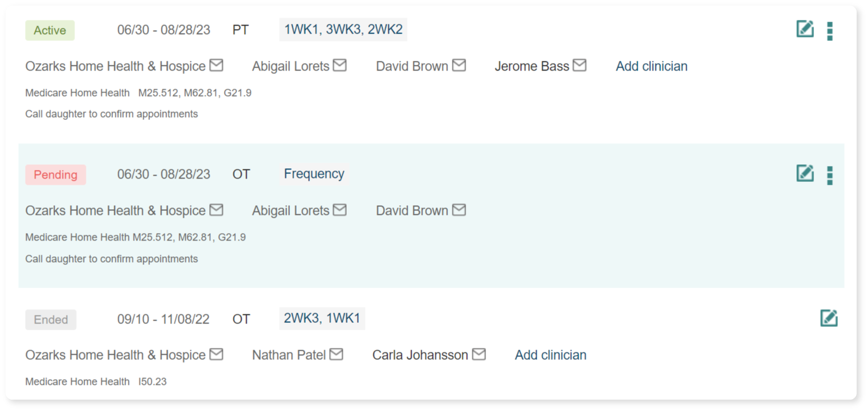Click edit icon on Pending OT episode

[805, 173]
